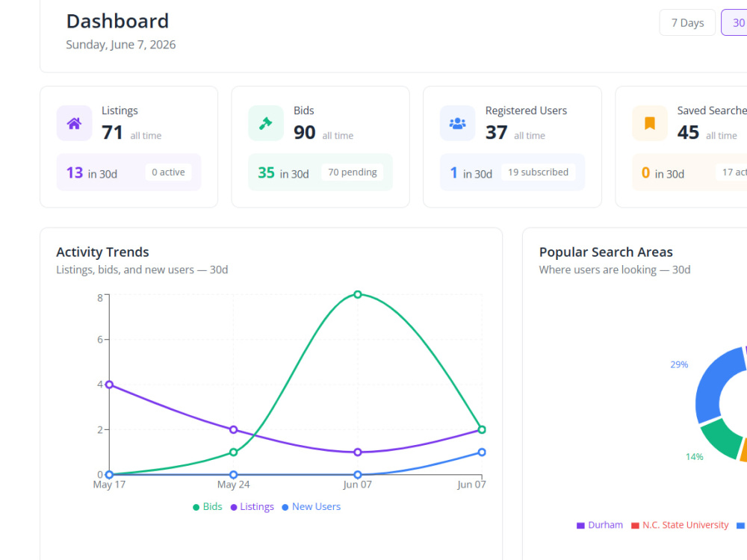
Task: Click the Registered Users total 37
Action: (x=497, y=132)
